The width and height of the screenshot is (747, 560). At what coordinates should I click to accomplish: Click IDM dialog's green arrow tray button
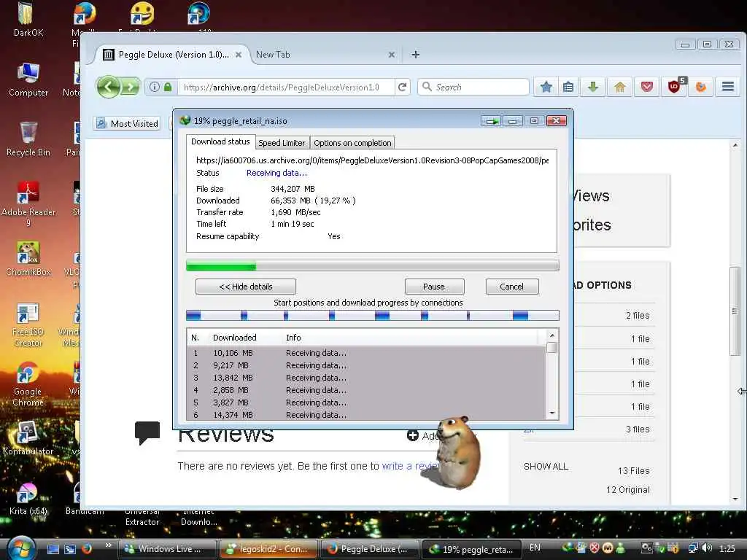pyautogui.click(x=491, y=121)
